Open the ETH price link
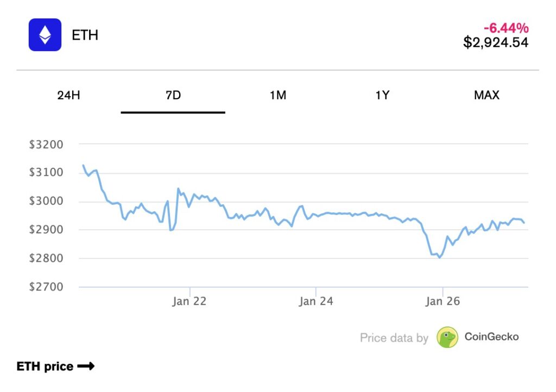 (x=45, y=366)
